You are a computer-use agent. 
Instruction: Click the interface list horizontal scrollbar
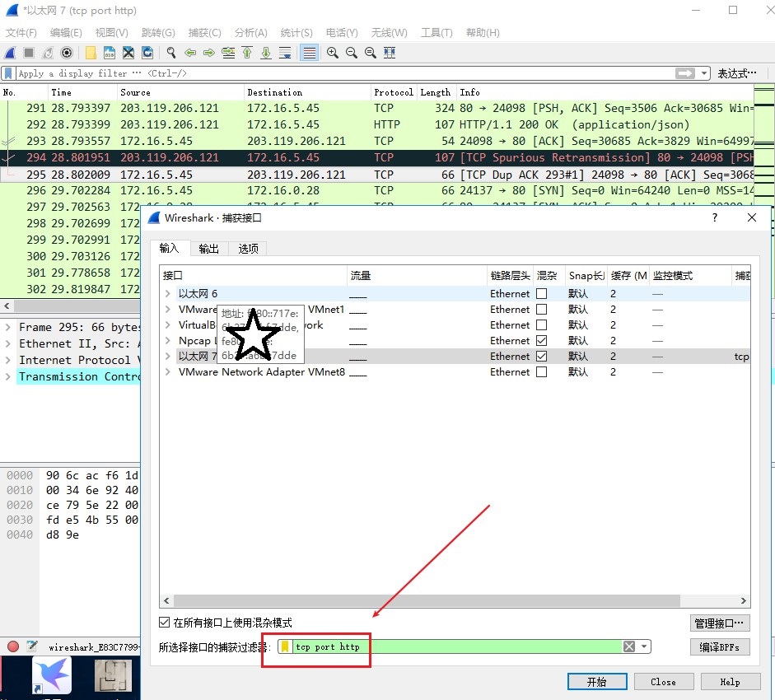427,600
